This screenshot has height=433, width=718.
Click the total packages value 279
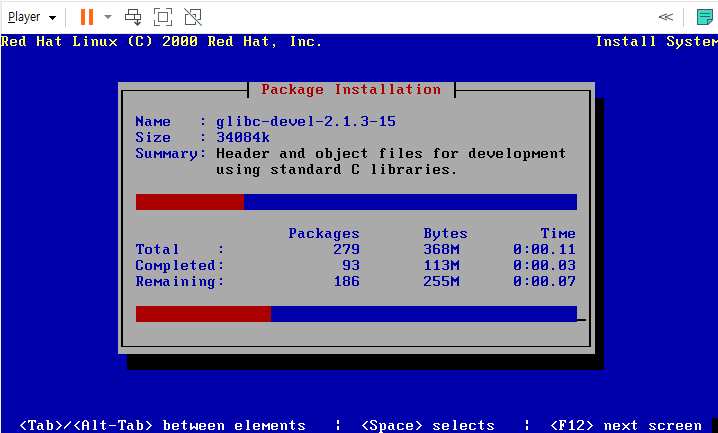click(x=346, y=249)
